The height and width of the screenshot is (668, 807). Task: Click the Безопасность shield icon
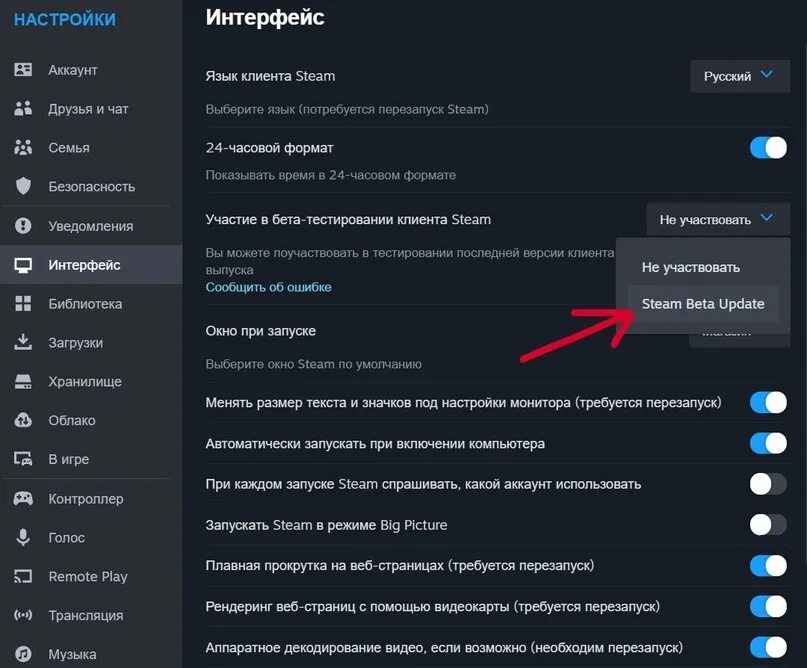(23, 186)
